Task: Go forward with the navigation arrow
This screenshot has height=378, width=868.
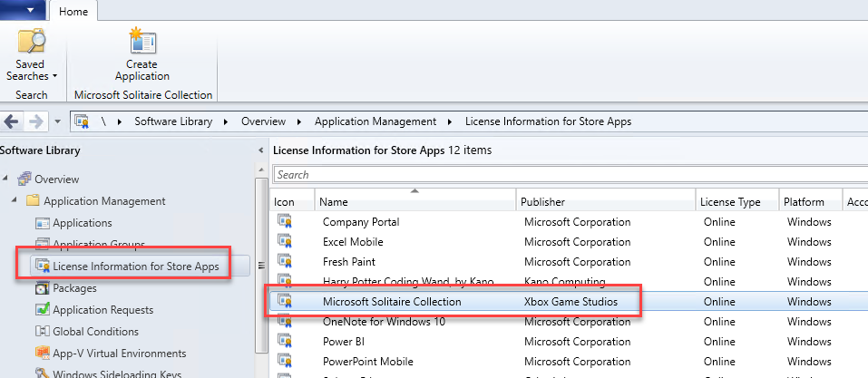Action: 36,121
